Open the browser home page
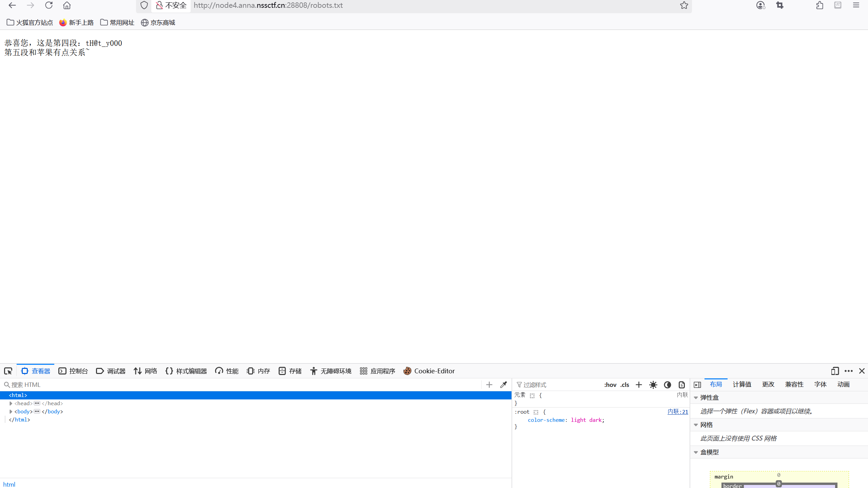Screen dimensions: 868x488 point(67,5)
